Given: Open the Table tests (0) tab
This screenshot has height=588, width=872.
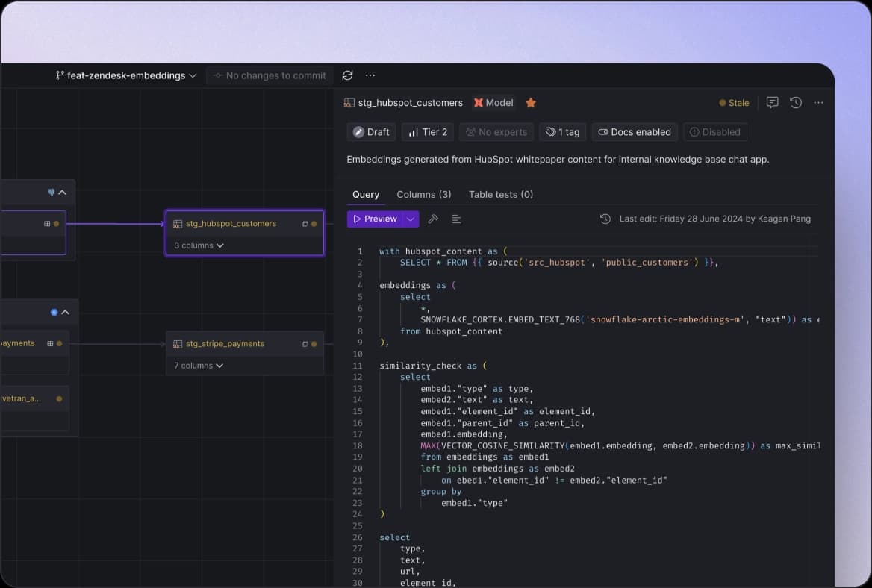Looking at the screenshot, I should point(500,194).
